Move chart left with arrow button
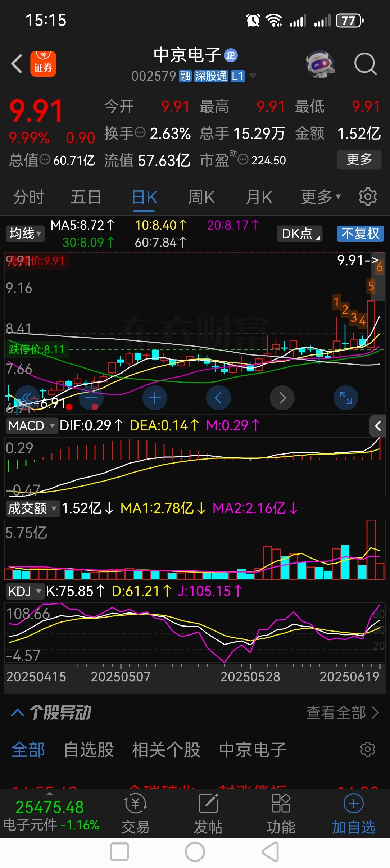Image resolution: width=390 pixels, height=868 pixels. point(218,398)
